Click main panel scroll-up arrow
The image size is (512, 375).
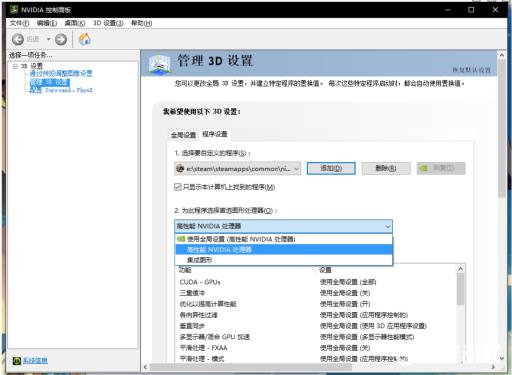coord(502,55)
